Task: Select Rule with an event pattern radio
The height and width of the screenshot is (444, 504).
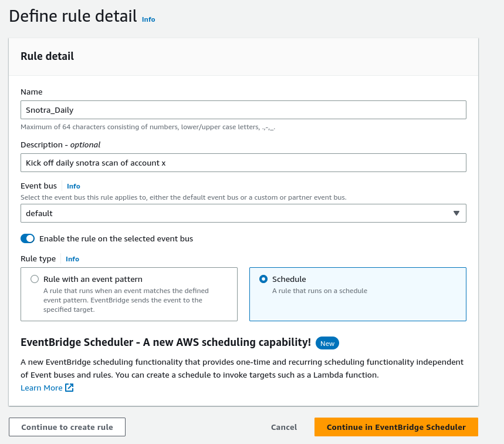Action: click(x=35, y=280)
